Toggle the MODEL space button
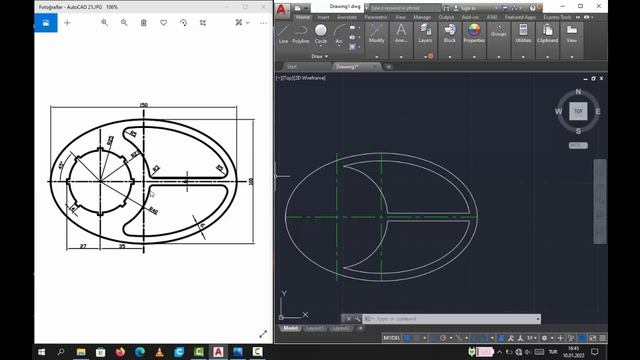The width and height of the screenshot is (640, 360). point(391,338)
